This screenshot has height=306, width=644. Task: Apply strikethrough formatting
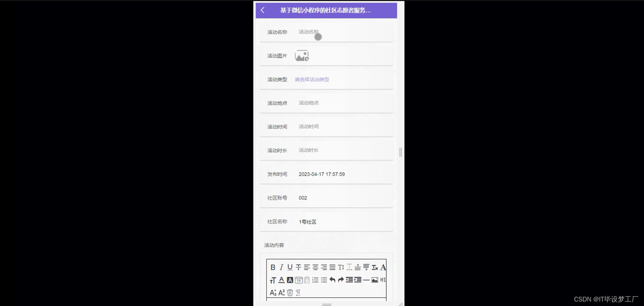click(298, 267)
